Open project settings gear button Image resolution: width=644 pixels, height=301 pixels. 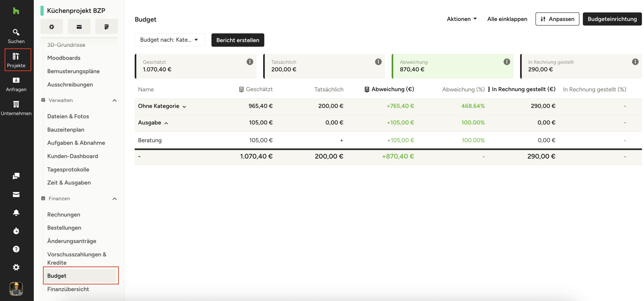tap(51, 26)
